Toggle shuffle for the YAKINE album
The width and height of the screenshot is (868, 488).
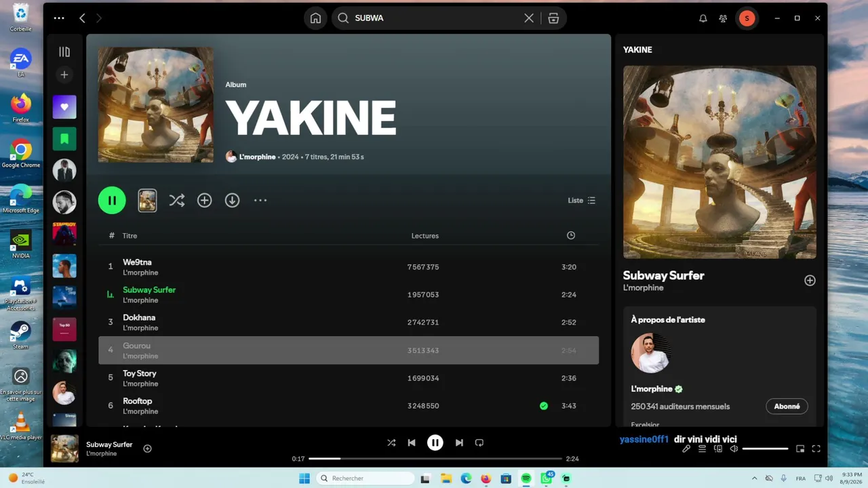point(177,201)
